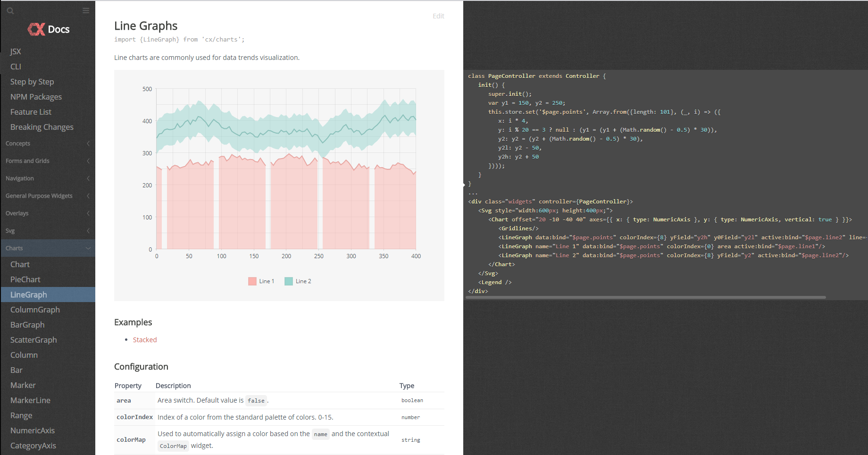Toggle Line 1 in chart legend

click(x=261, y=281)
